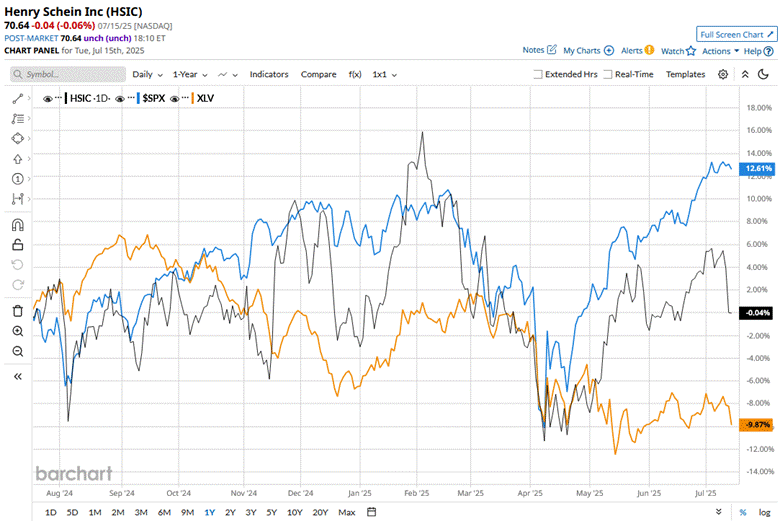Open the 1x1 grid layout dropdown
This screenshot has width=780, height=524.
pos(385,74)
